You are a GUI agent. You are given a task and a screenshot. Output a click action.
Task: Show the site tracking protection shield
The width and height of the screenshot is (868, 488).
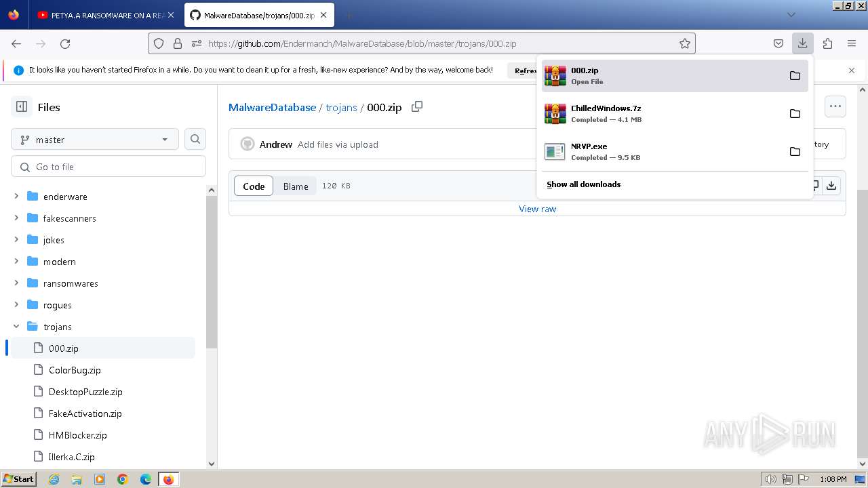point(159,43)
